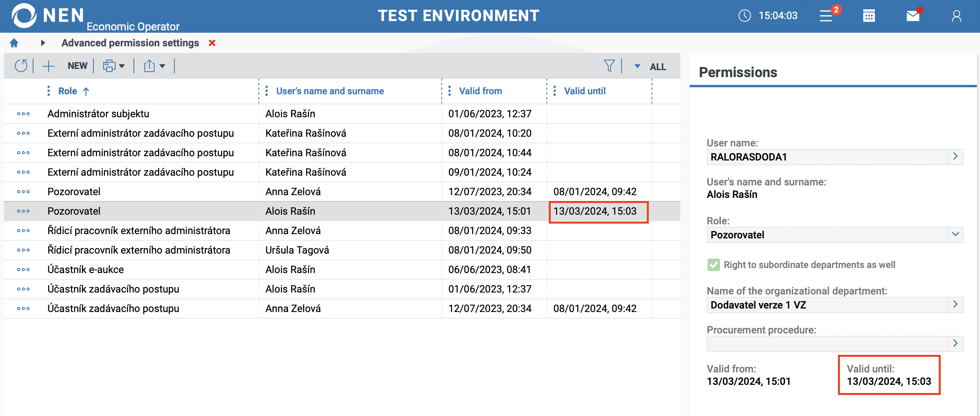Click the Procurement procedure input field
This screenshot has height=416, width=980.
827,344
